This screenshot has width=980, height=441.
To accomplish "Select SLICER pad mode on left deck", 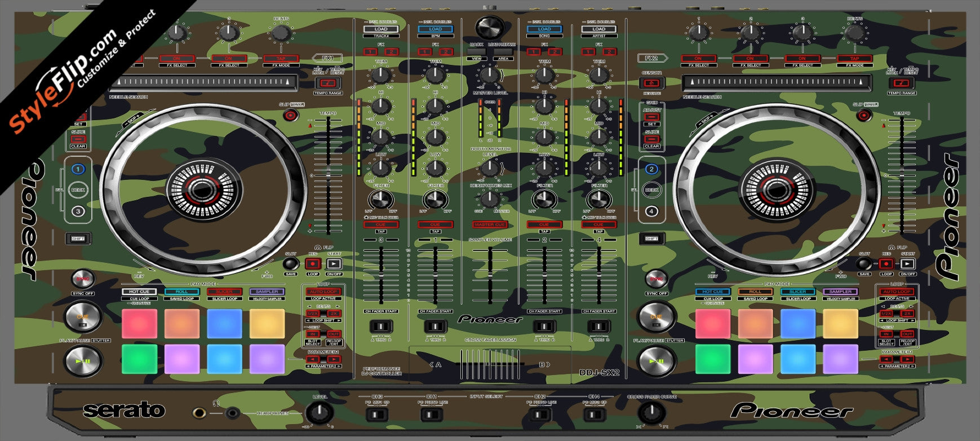I will [224, 292].
